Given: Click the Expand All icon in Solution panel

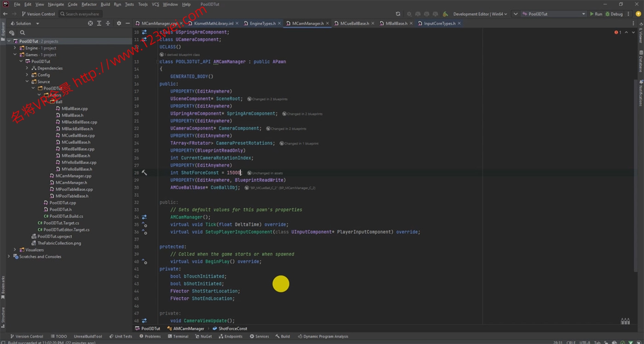Looking at the screenshot, I should pos(99,23).
